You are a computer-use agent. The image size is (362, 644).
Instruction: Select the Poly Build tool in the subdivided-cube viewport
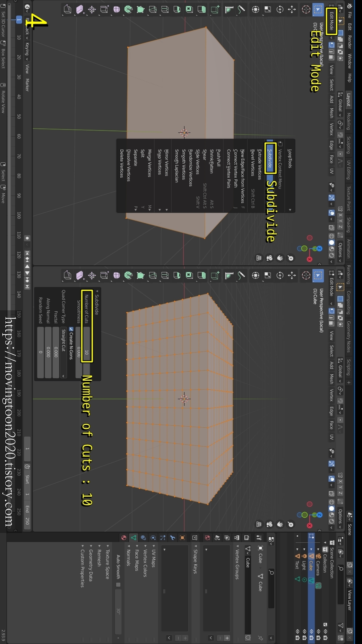click(x=140, y=275)
